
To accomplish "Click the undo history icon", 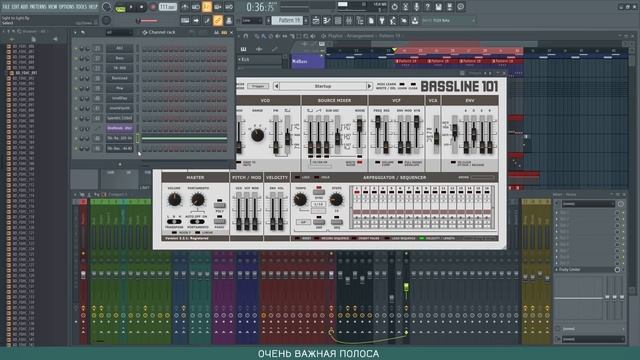I will (394, 7).
